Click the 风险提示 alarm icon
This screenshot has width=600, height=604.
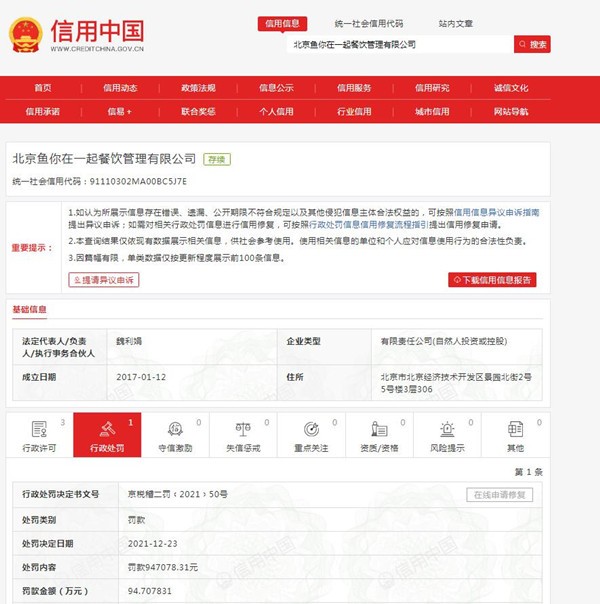point(447,429)
